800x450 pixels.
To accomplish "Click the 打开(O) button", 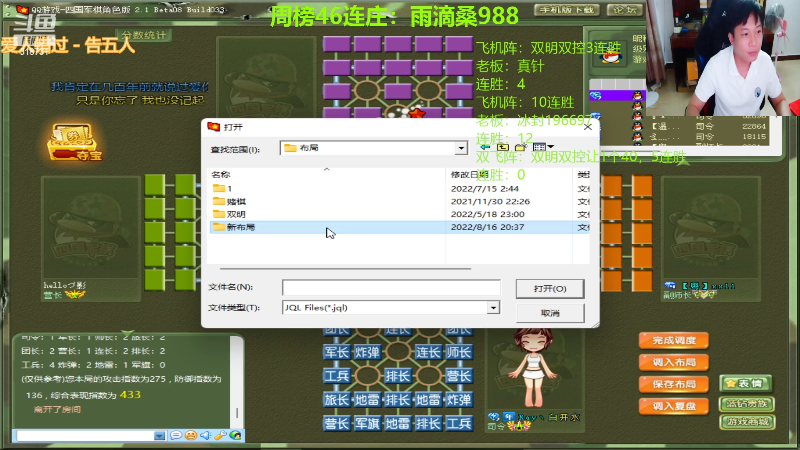I will (x=550, y=289).
